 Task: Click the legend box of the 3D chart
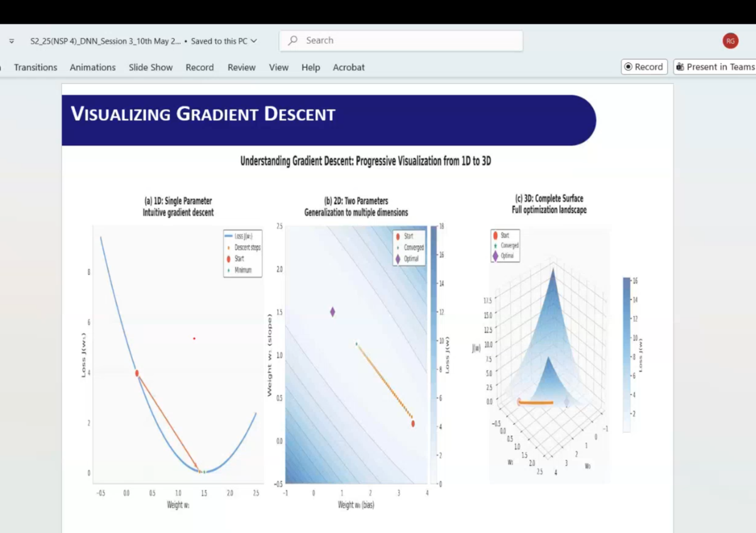[x=505, y=245]
